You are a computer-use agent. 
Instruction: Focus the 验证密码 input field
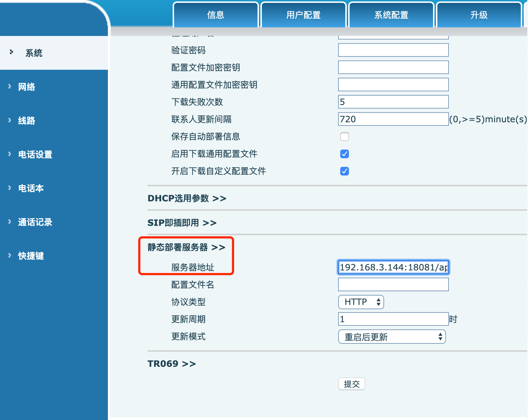tap(393, 50)
